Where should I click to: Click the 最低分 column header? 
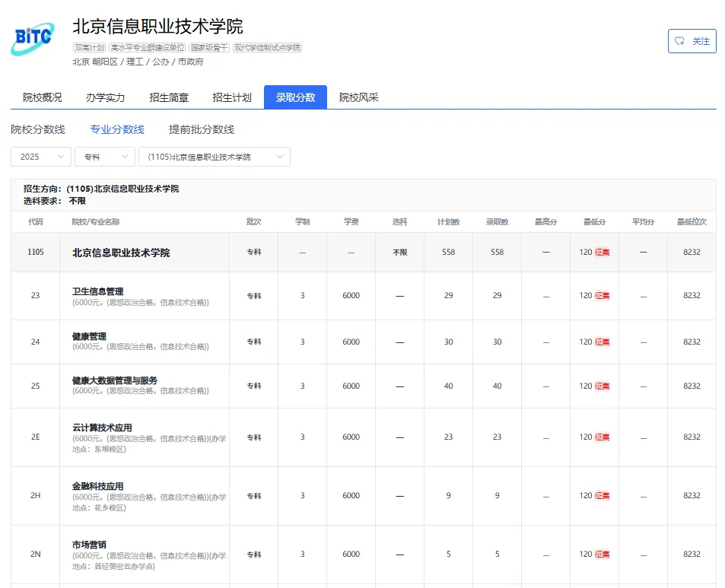pyautogui.click(x=595, y=222)
